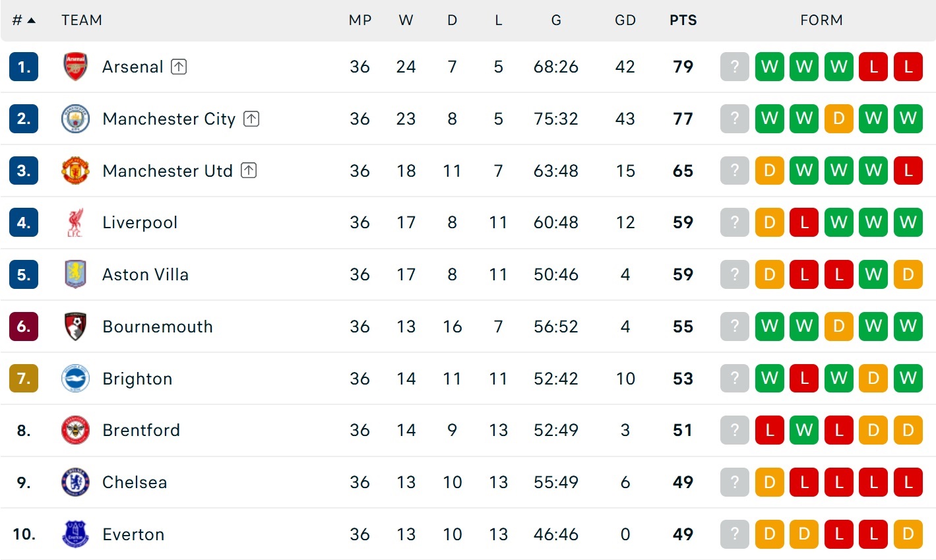Click the TEAM column header

tap(82, 20)
